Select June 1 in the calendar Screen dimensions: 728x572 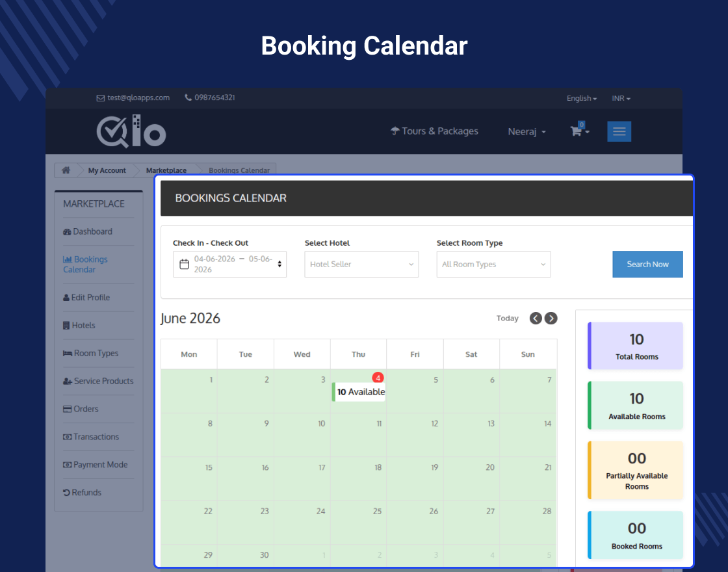189,391
